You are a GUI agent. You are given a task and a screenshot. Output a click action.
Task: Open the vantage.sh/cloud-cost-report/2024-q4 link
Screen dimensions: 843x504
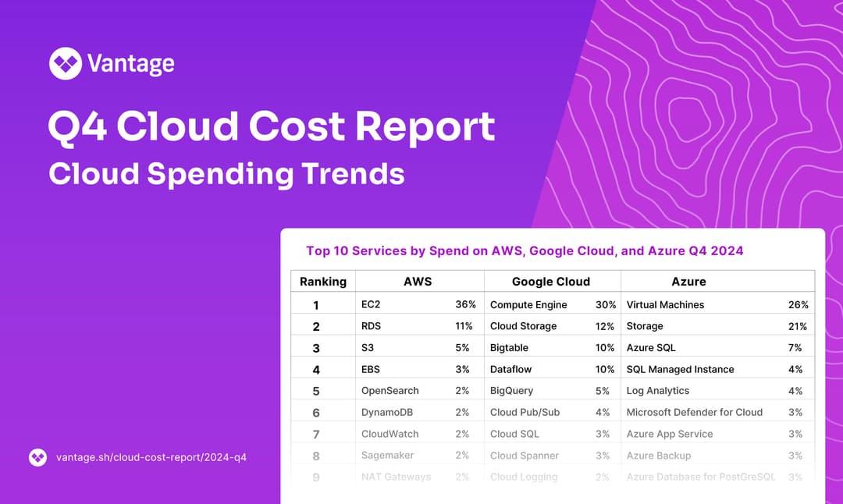click(151, 458)
